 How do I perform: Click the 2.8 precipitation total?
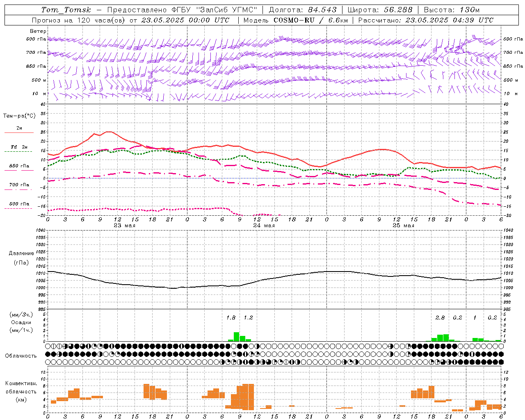pos(440,317)
